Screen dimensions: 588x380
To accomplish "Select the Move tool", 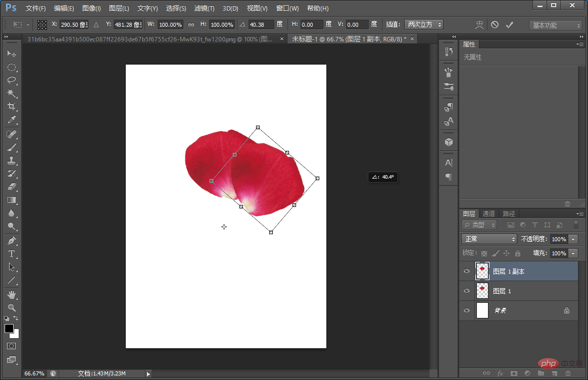I will coord(12,54).
